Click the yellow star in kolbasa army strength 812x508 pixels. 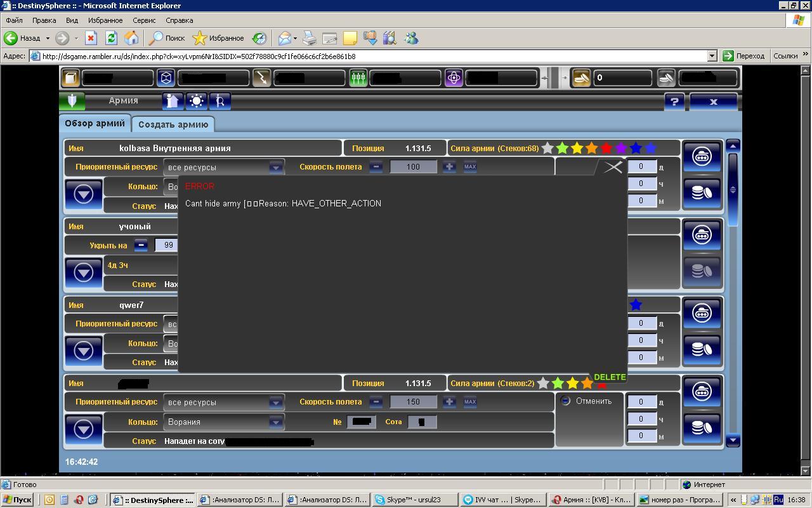(x=577, y=149)
